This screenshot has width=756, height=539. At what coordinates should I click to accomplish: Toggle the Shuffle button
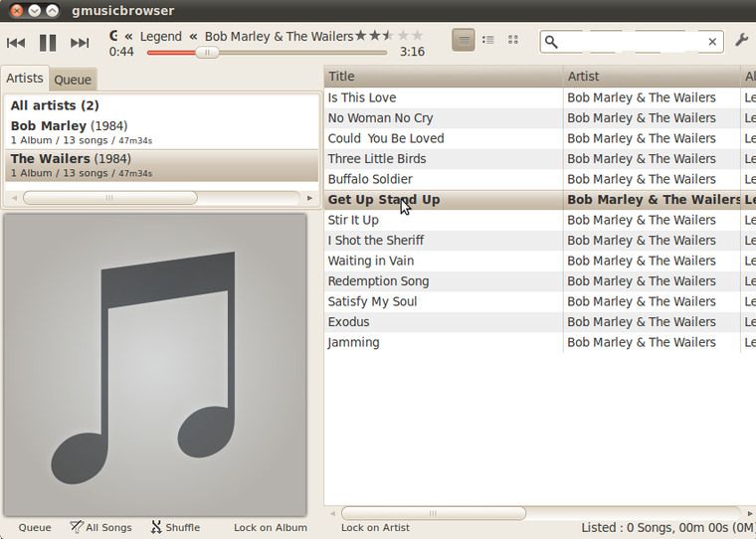(x=175, y=527)
